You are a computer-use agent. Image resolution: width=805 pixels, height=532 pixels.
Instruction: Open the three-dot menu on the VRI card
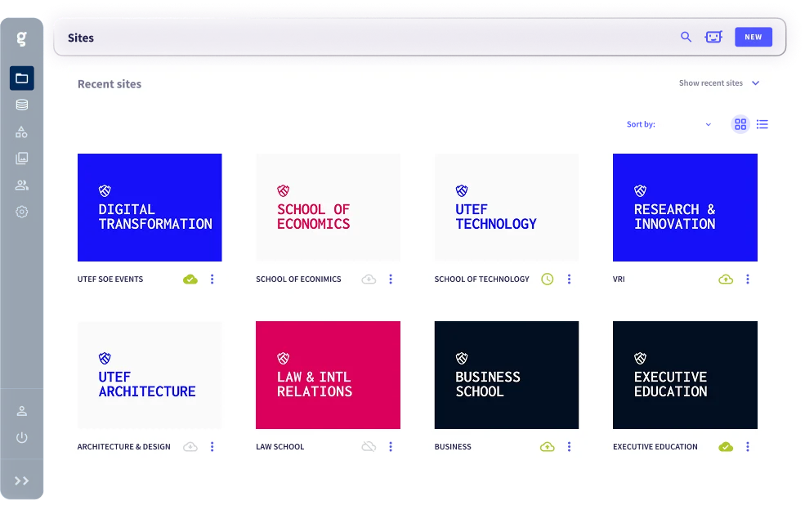747,279
